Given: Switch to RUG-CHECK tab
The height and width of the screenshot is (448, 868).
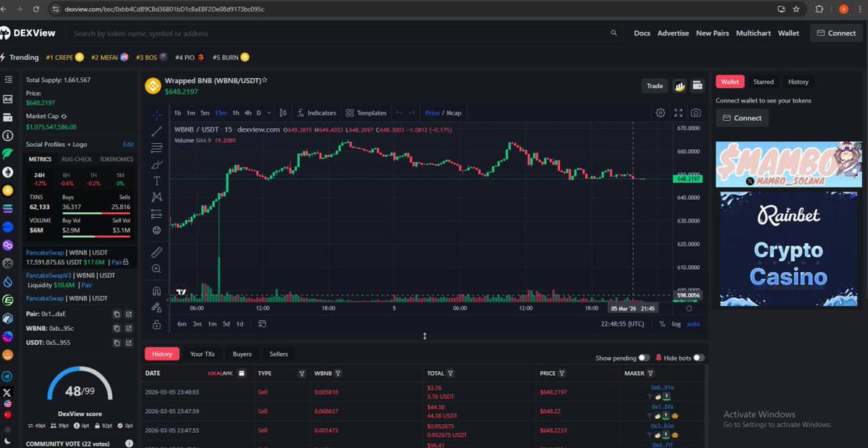Looking at the screenshot, I should (77, 159).
